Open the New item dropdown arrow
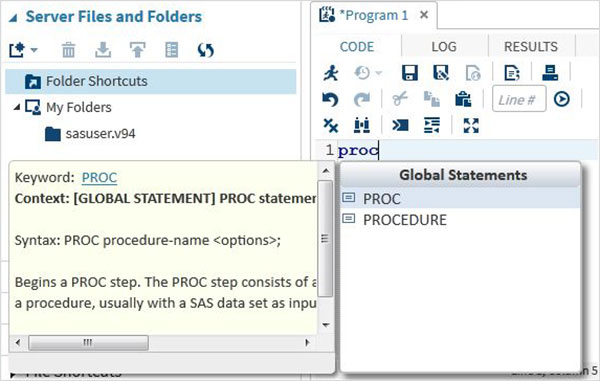600x381 pixels. 34,50
